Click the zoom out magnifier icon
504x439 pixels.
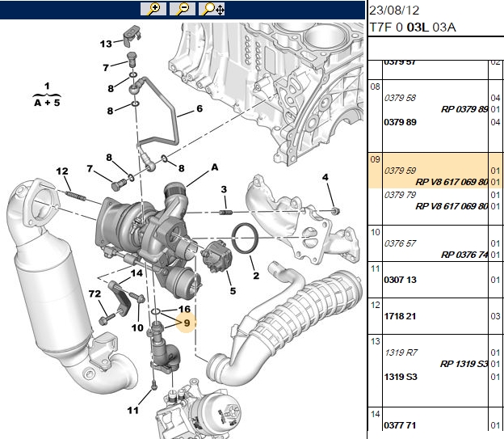tap(183, 9)
